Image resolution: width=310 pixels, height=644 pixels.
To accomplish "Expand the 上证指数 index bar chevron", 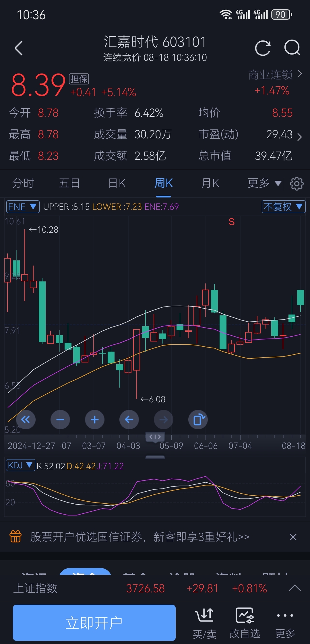I will (x=295, y=588).
